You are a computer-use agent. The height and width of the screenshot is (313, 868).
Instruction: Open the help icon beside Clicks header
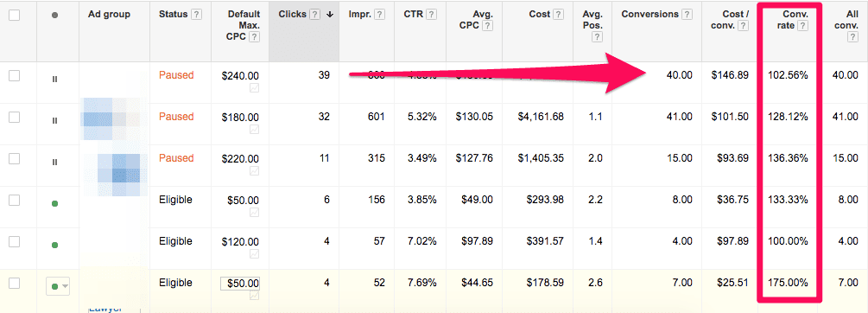(x=314, y=15)
